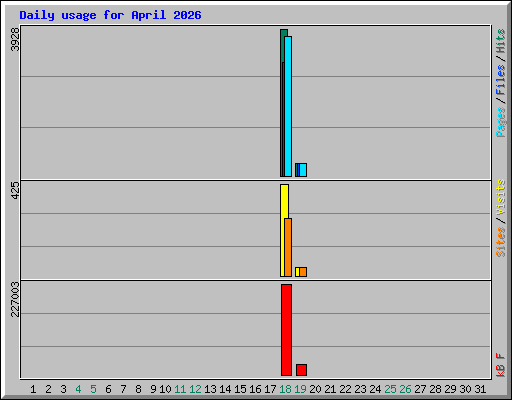Click the yellow "Visits" legend label
512x400 pixels.
500,197
